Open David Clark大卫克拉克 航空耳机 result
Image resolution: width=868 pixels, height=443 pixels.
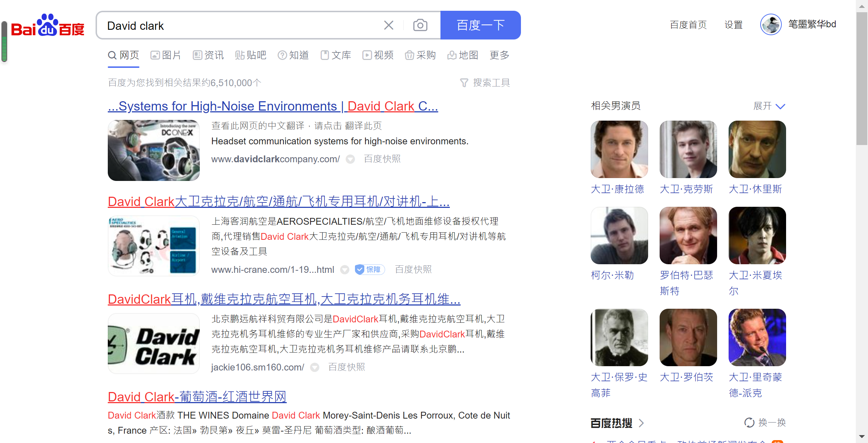pyautogui.click(x=279, y=202)
